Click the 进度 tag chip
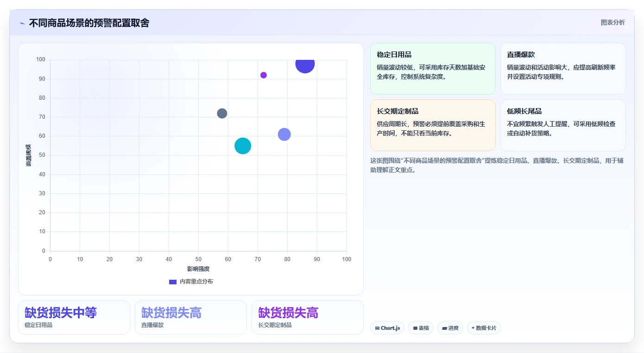The height and width of the screenshot is (353, 644). [x=450, y=328]
